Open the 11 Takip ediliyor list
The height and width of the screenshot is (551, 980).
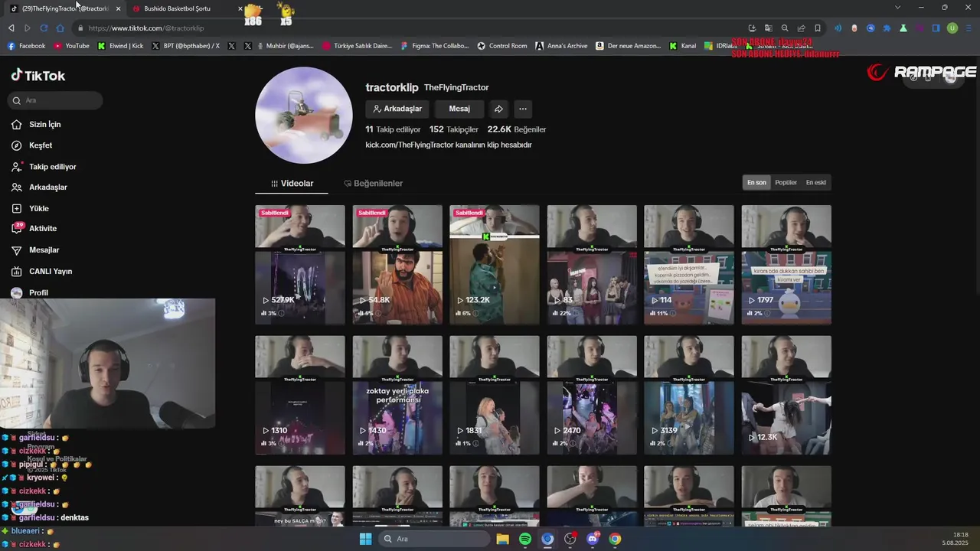click(393, 129)
